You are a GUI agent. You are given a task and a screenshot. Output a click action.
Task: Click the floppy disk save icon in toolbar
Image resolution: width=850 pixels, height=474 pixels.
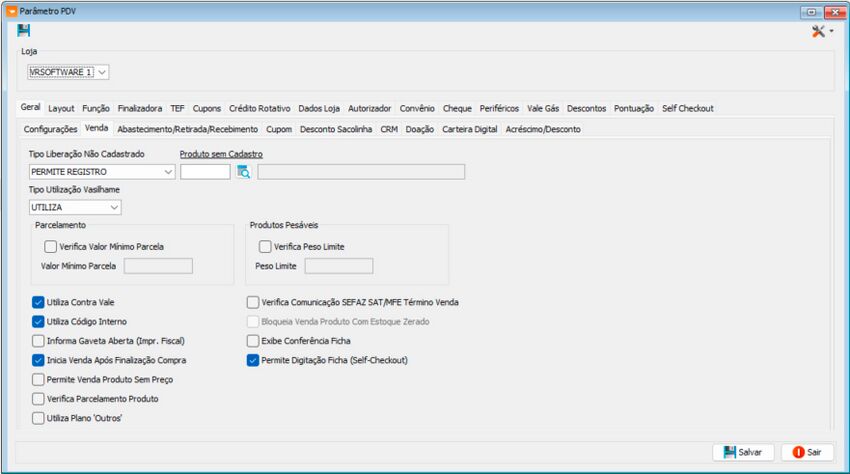(23, 30)
